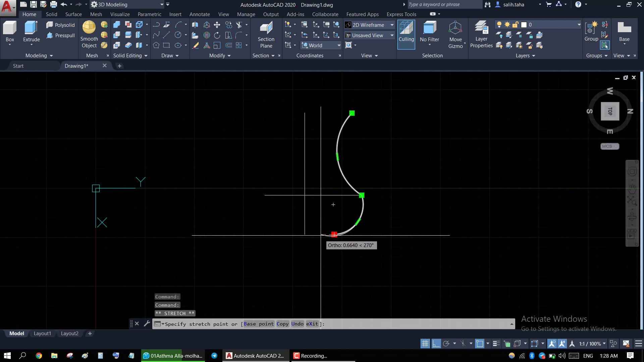Choose the Base point option in command line
644x362 pixels.
pos(258,324)
